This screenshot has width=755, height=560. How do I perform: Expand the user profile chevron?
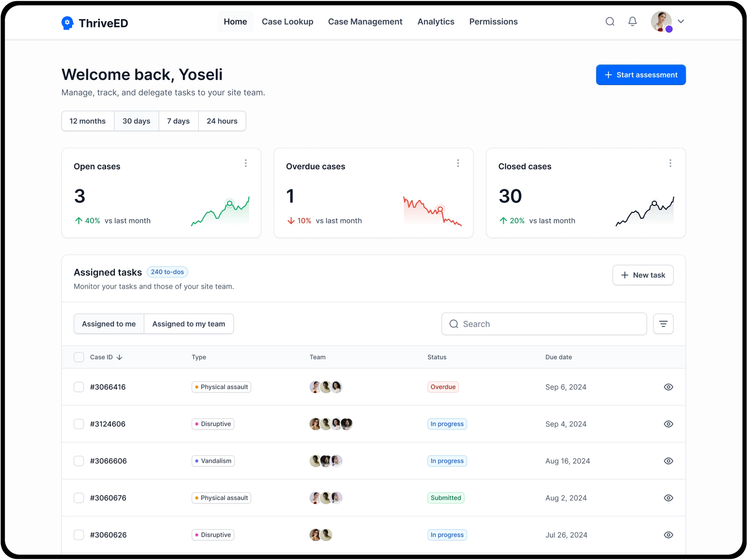(x=680, y=22)
